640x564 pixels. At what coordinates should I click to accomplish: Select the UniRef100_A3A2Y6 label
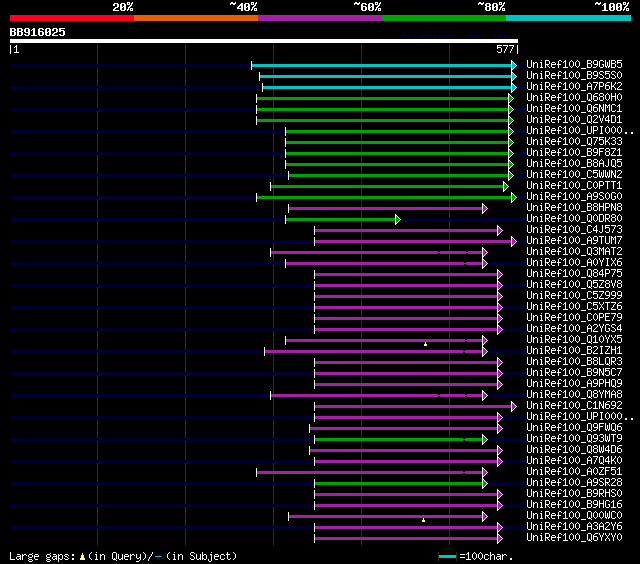(x=574, y=527)
